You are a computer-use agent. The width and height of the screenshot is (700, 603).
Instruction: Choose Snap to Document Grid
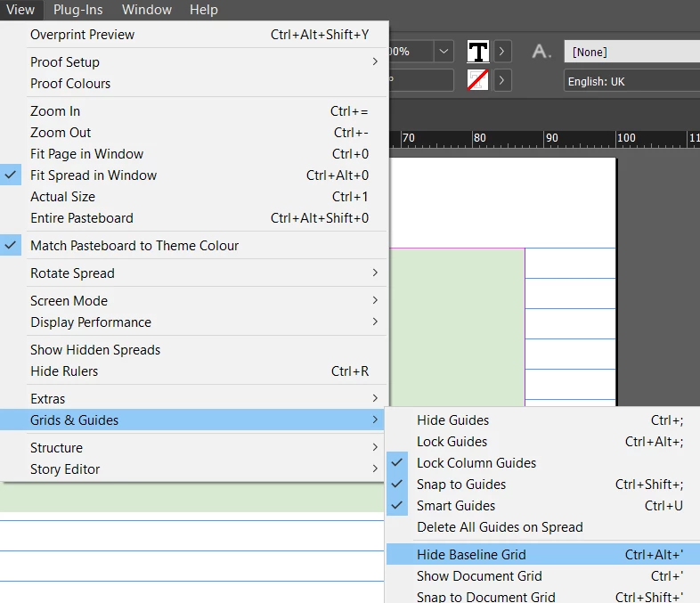[x=543, y=596]
